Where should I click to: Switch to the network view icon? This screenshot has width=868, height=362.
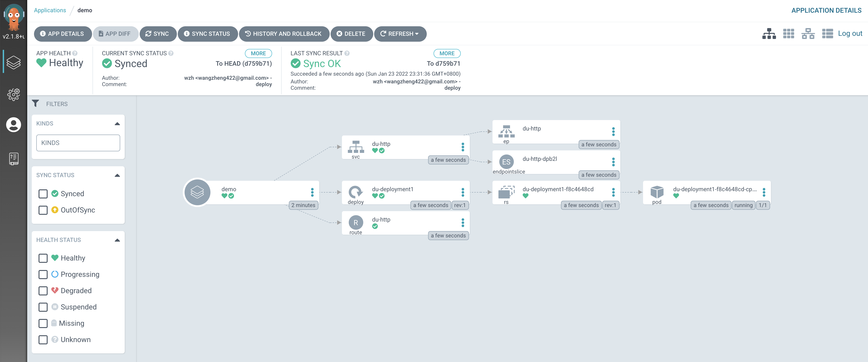pyautogui.click(x=808, y=34)
